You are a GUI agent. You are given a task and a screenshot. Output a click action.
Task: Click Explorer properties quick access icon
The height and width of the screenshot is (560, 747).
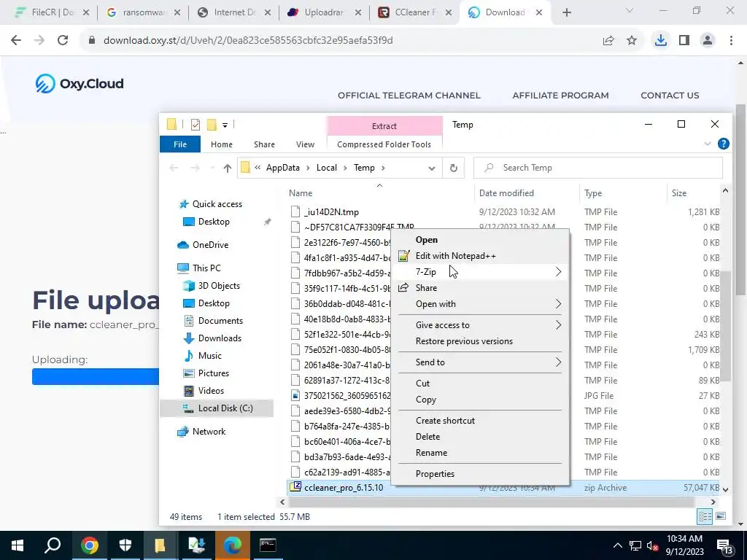(x=196, y=125)
